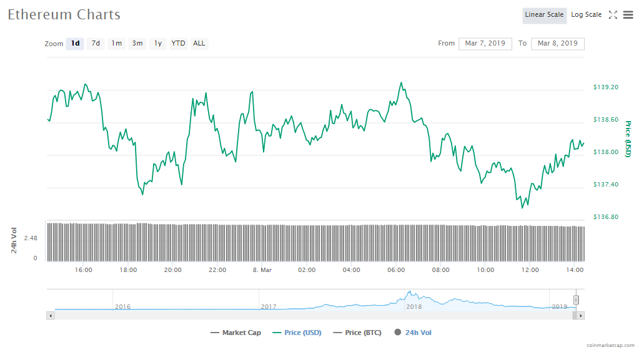Select the 1m zoom option
This screenshot has height=355, width=644.
[x=117, y=44]
